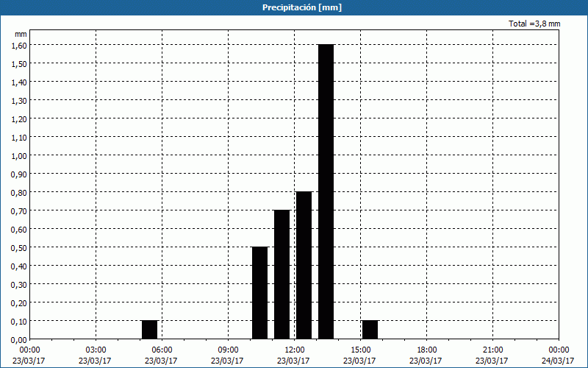Click the 0,50 y-axis label
This screenshot has width=588, height=368.
point(19,247)
